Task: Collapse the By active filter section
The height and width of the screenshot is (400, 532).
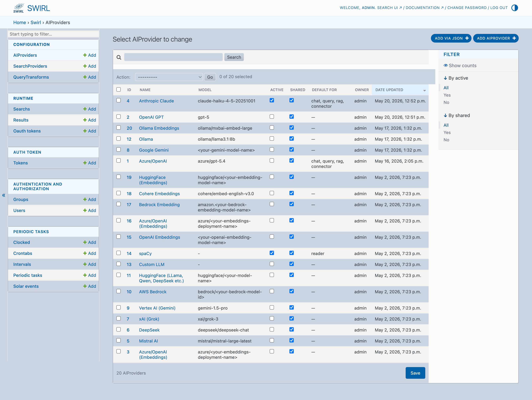Action: pos(456,78)
